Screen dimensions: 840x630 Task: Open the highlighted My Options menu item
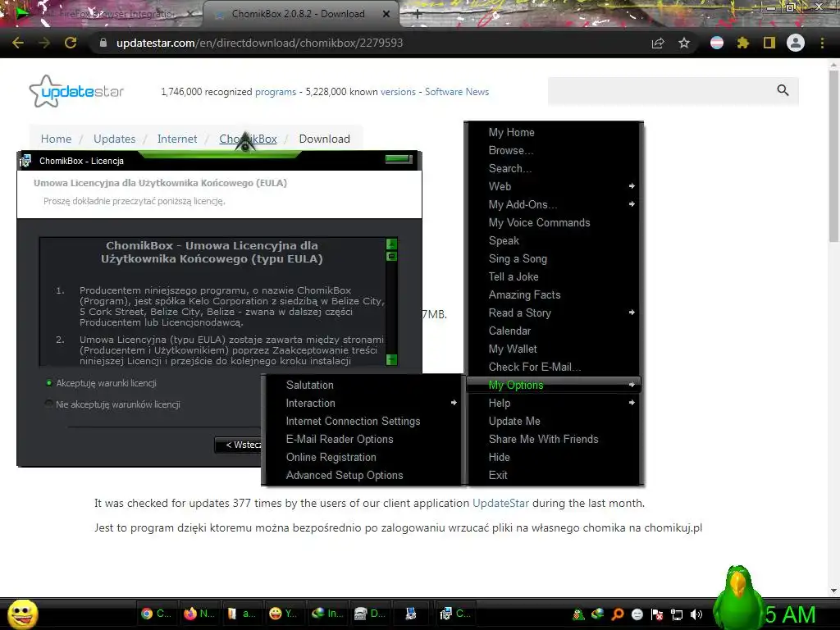554,385
